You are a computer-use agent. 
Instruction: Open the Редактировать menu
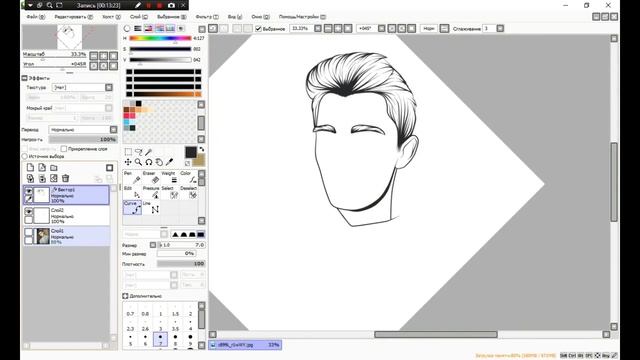tap(73, 17)
